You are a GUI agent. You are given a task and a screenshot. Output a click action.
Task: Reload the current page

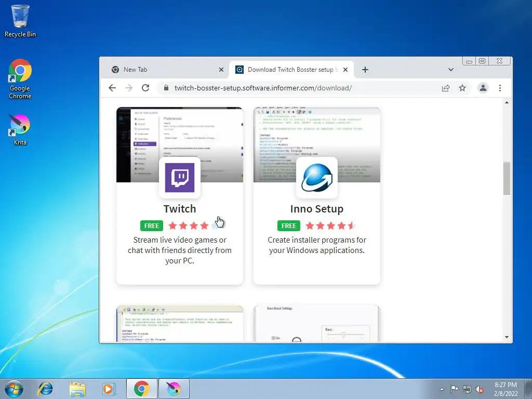click(x=145, y=88)
